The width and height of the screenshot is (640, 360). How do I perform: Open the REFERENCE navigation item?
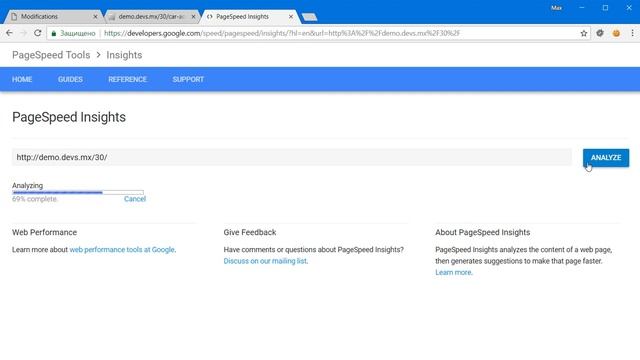click(127, 79)
